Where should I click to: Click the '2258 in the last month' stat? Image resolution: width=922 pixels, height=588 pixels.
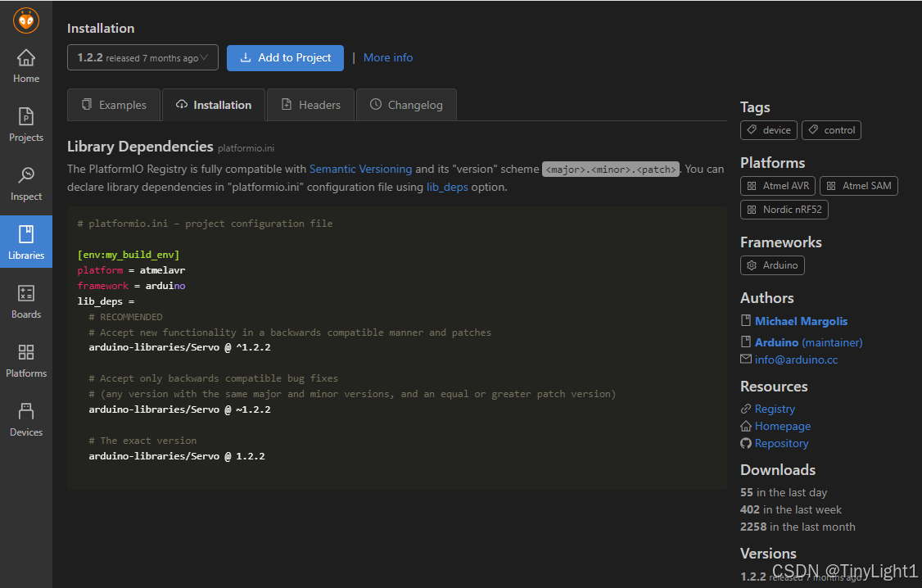pos(798,527)
